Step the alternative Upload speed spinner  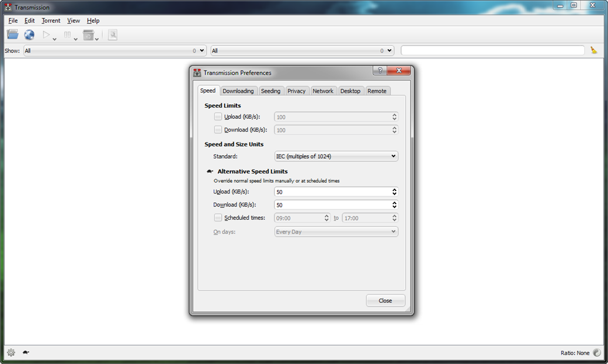click(395, 192)
